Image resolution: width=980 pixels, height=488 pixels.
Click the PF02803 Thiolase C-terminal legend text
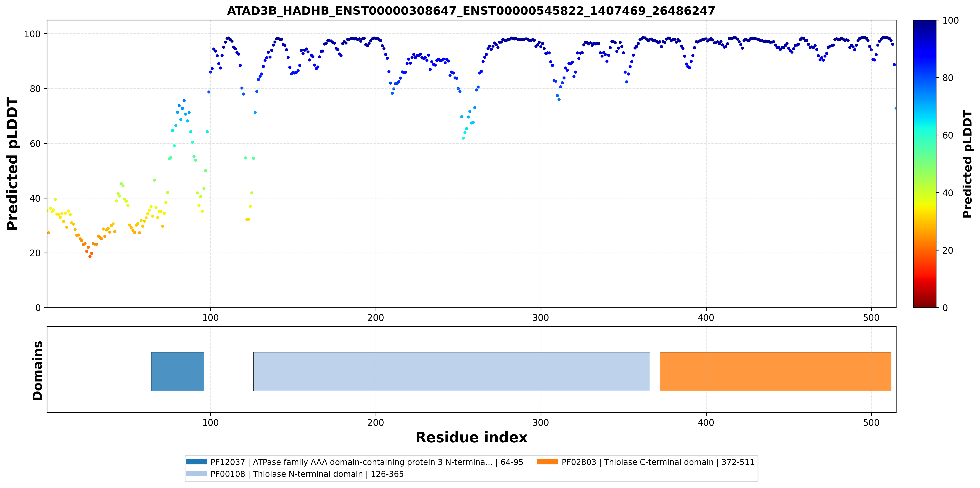point(658,462)
